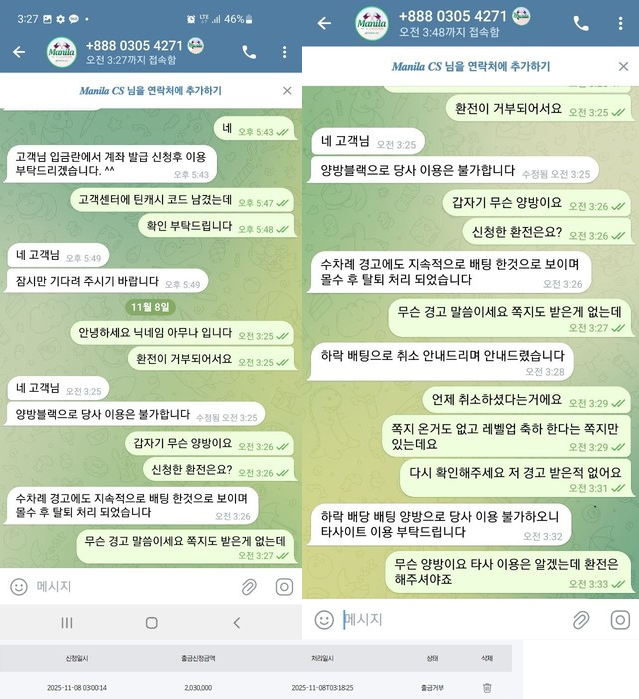
Task: Open the three-dot menu in left chat
Action: click(284, 52)
